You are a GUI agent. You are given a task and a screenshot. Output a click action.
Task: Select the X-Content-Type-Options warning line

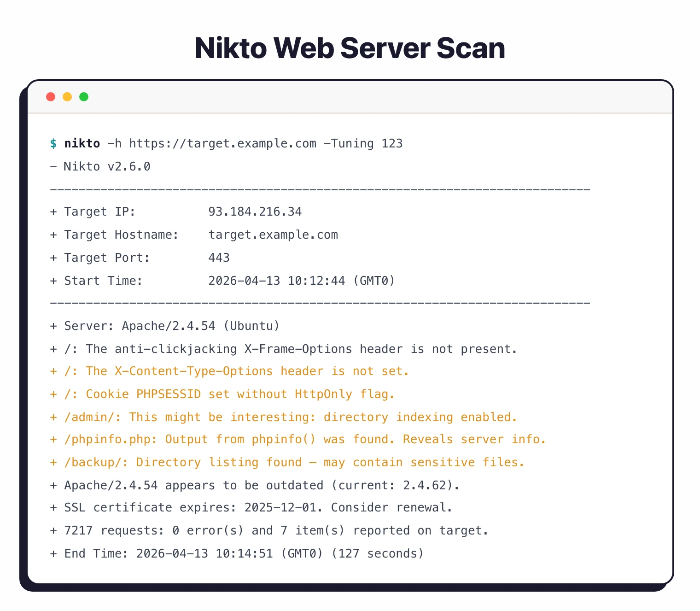tap(229, 371)
